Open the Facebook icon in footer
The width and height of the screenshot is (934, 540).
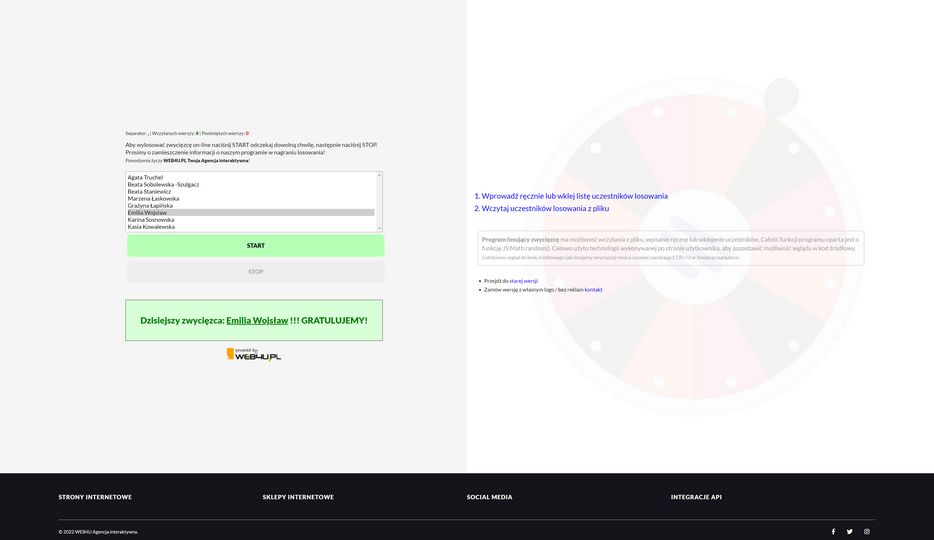(833, 532)
